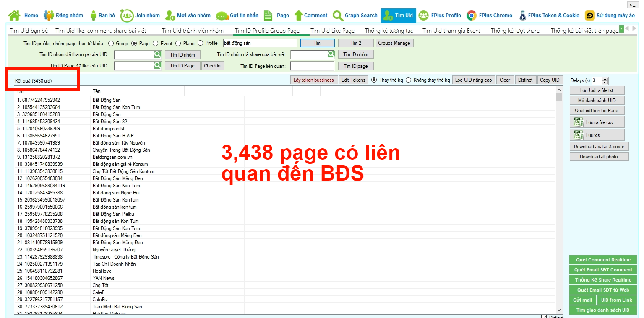Decrease the Delays value
644x318 pixels.
point(605,82)
